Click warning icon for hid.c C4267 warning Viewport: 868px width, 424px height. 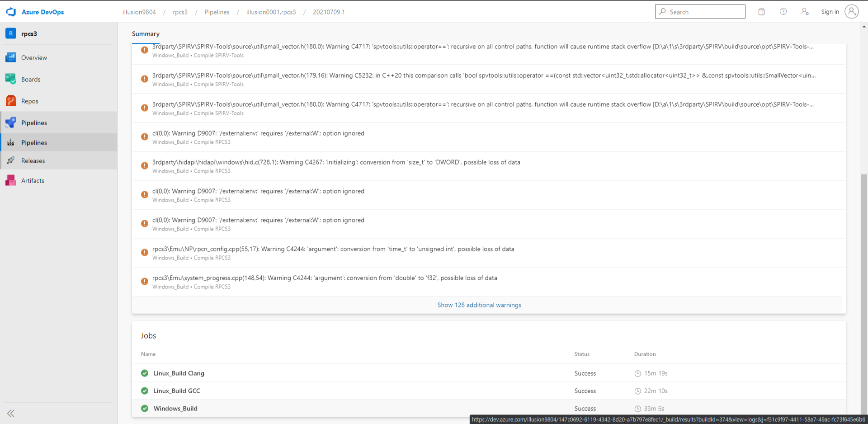point(145,165)
